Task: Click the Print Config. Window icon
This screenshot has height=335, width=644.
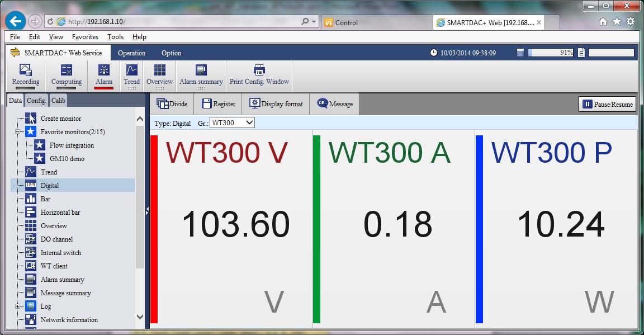Action: pos(259,70)
